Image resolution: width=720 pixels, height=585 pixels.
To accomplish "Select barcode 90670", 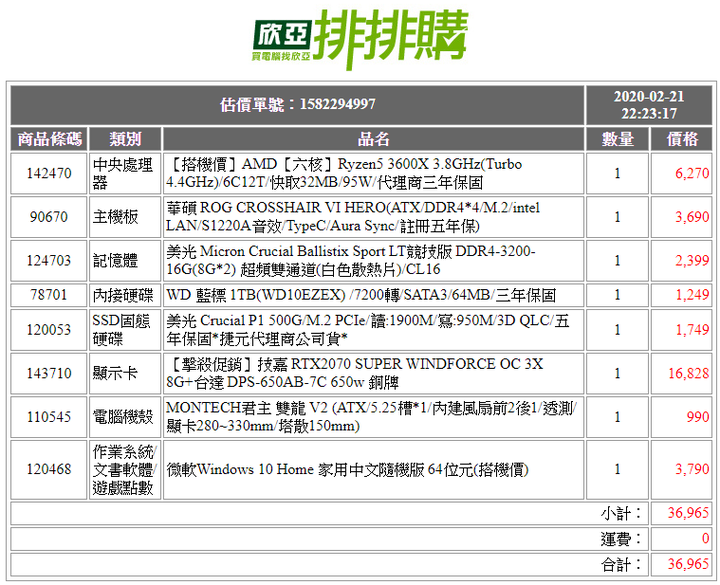I will (49, 217).
